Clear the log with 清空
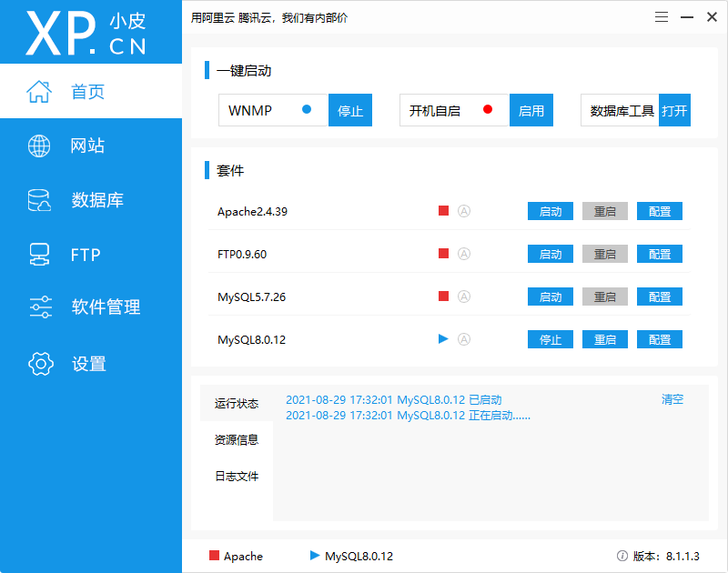728x573 pixels. (x=672, y=399)
